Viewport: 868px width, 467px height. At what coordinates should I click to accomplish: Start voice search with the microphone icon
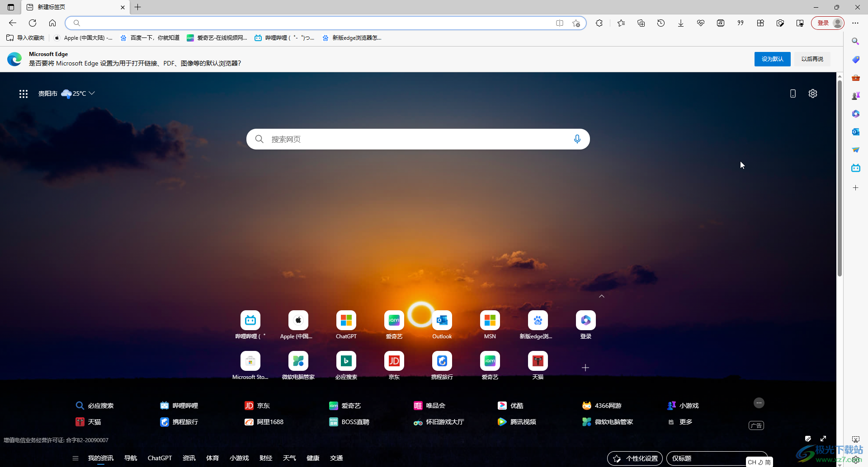[x=577, y=139]
